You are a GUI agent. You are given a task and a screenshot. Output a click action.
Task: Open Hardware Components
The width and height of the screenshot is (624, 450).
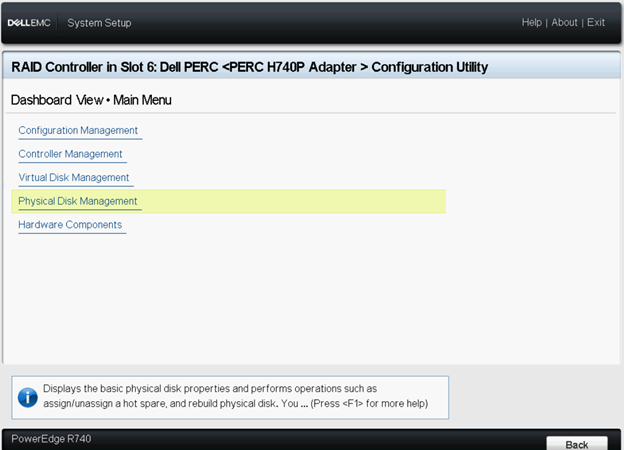pos(70,225)
